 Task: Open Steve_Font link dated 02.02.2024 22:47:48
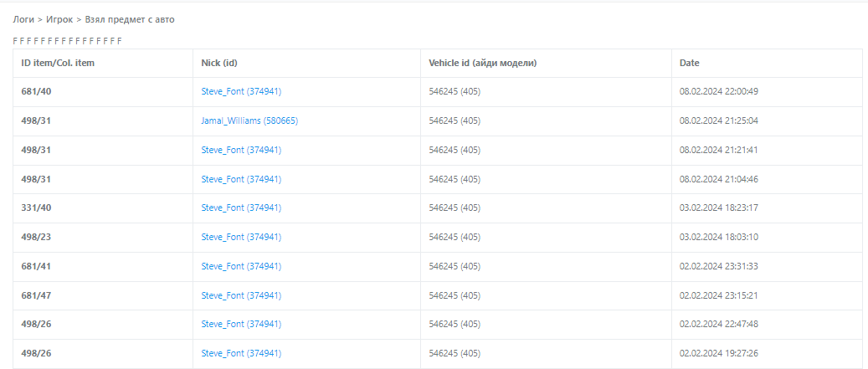[241, 324]
